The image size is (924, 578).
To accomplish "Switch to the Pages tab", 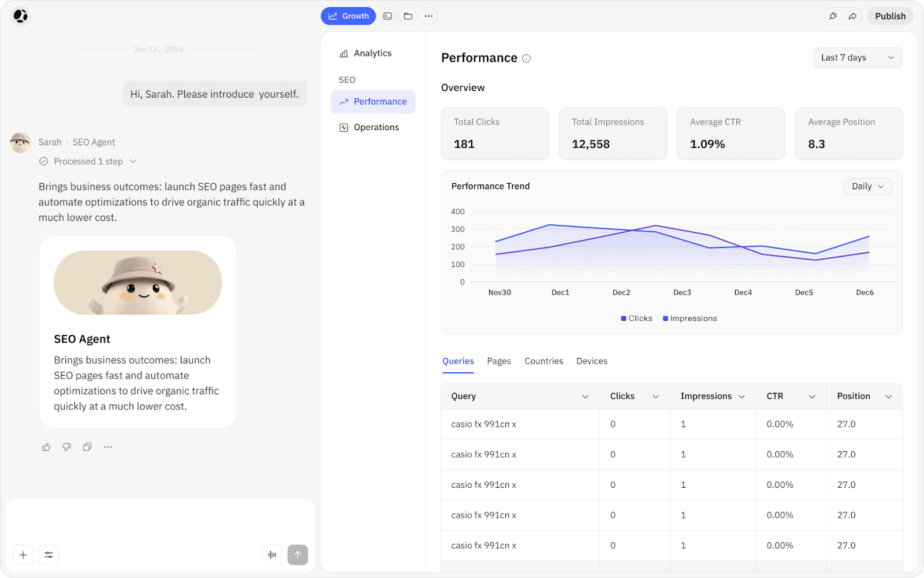I will coord(498,361).
